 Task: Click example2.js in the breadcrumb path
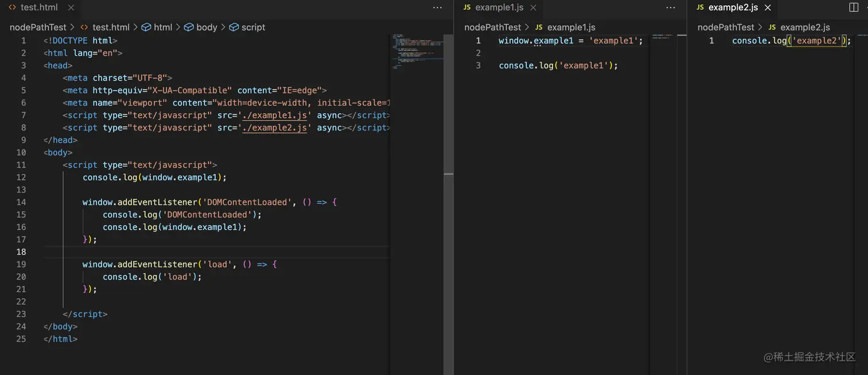pos(805,27)
